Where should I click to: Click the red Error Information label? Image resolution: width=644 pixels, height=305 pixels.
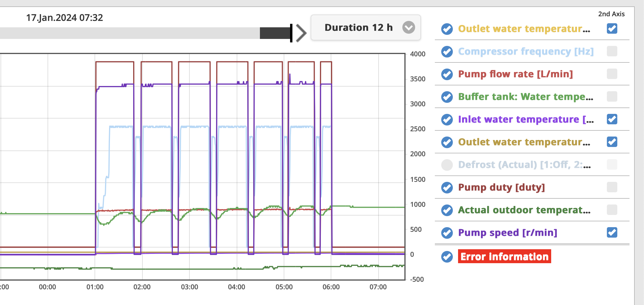pos(504,256)
